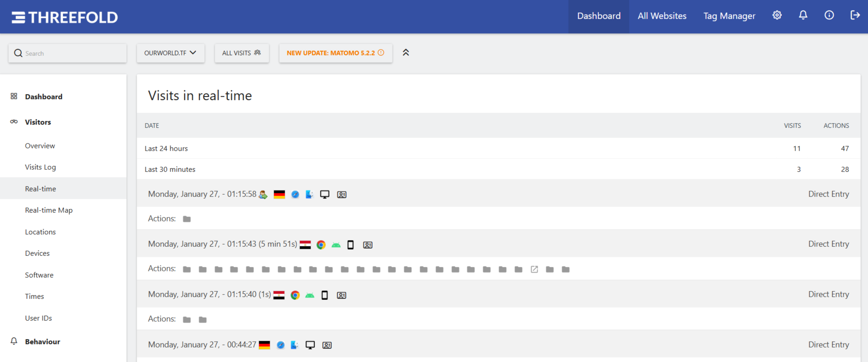Switch to the All Websites tab
The image size is (868, 362).
[x=662, y=16]
